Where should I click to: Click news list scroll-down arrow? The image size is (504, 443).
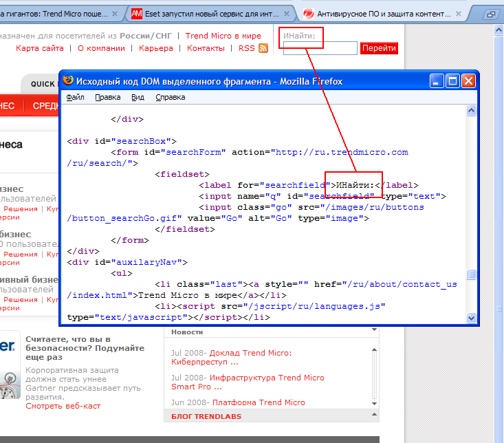tap(374, 404)
